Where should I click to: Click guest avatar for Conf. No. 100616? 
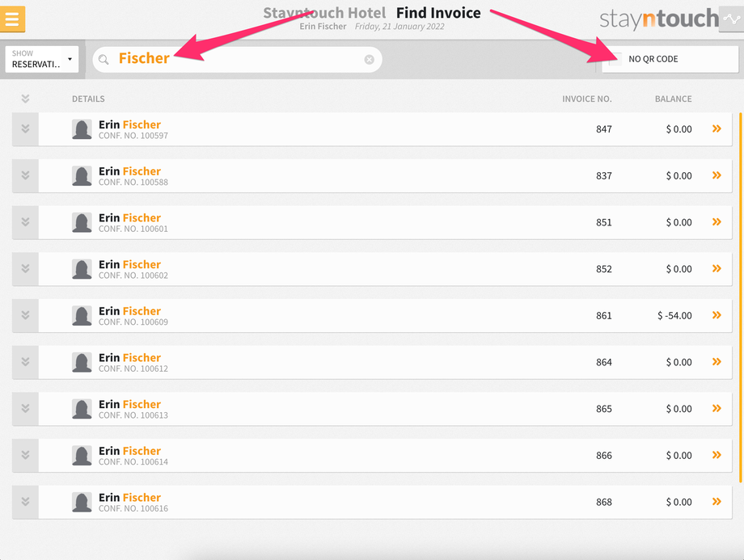82,502
